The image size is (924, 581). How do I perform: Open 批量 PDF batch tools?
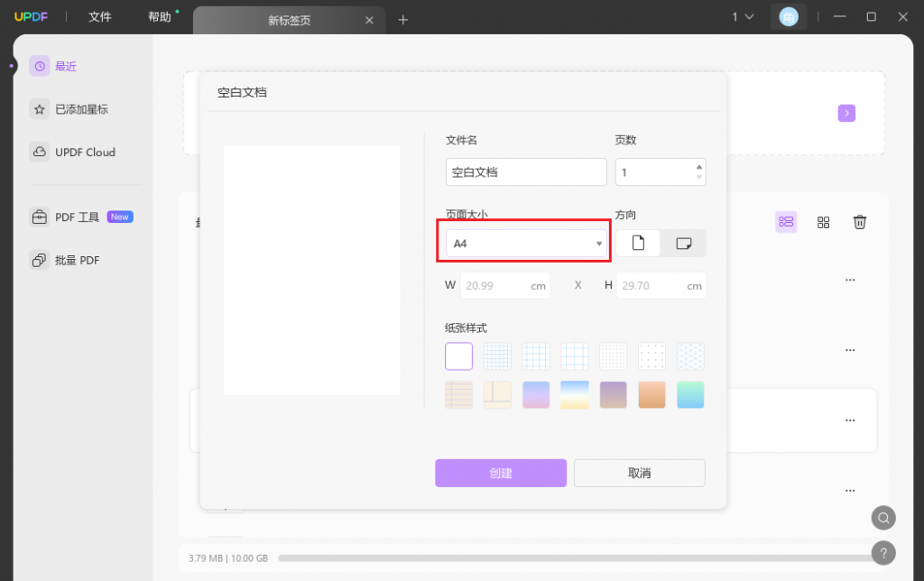pos(77,261)
